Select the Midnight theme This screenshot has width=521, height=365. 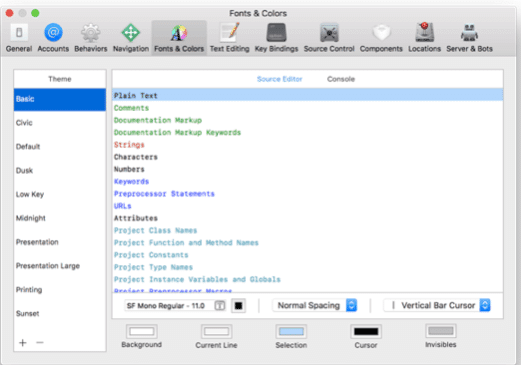coord(60,218)
